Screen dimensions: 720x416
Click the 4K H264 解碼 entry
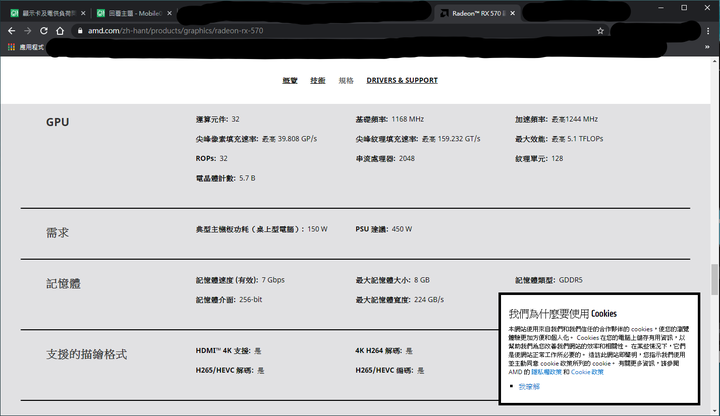[x=384, y=351]
